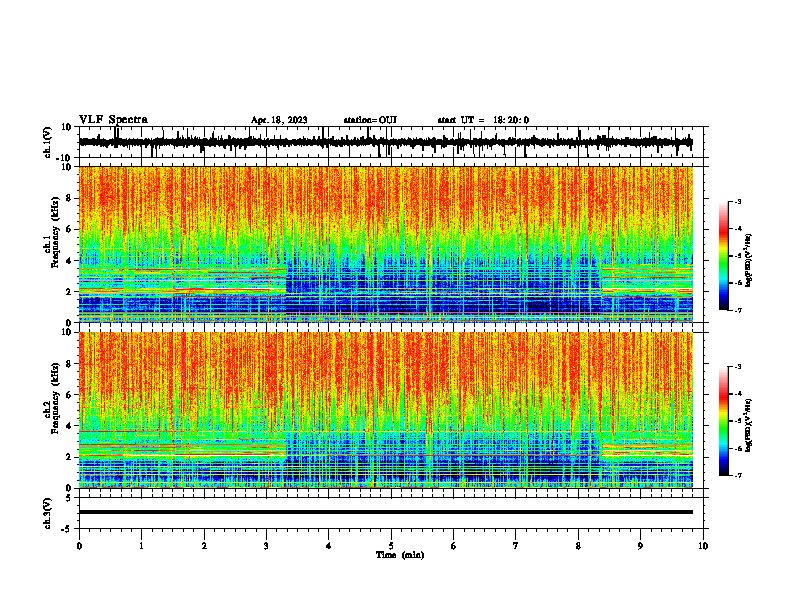Click the 'Time (min)' axis label
792x612 pixels.
tap(400, 555)
